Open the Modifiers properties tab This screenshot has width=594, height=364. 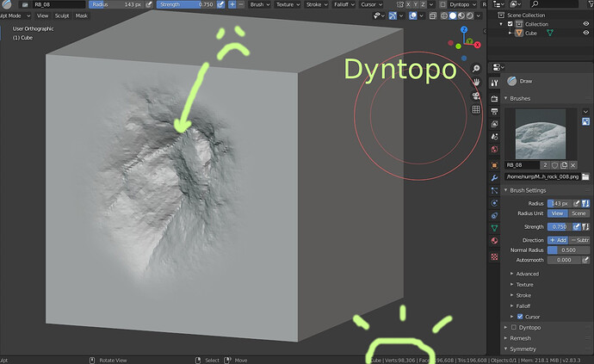(494, 178)
